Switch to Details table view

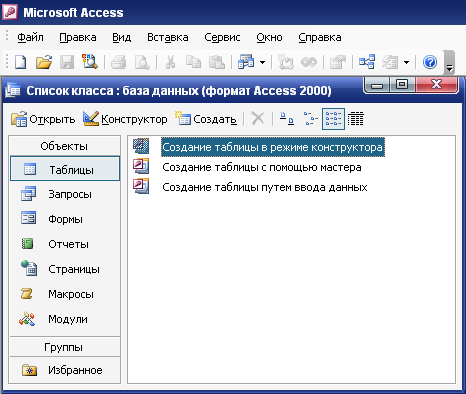(356, 119)
